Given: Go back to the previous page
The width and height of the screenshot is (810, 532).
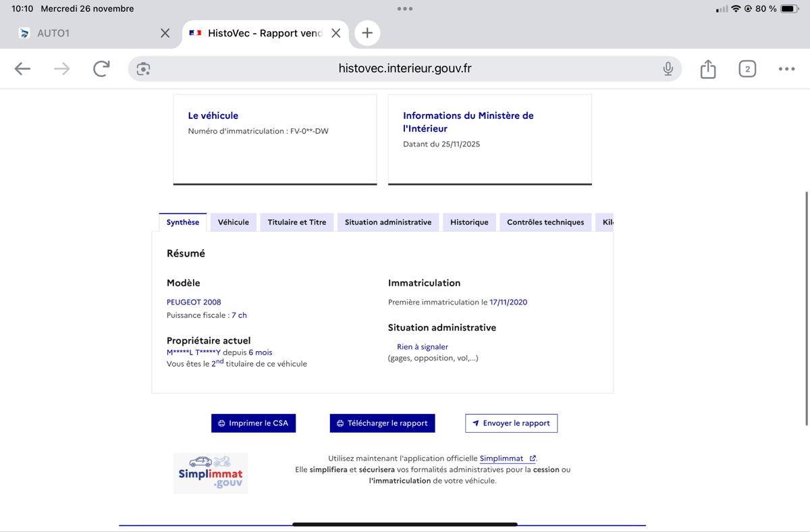Looking at the screenshot, I should [x=22, y=69].
